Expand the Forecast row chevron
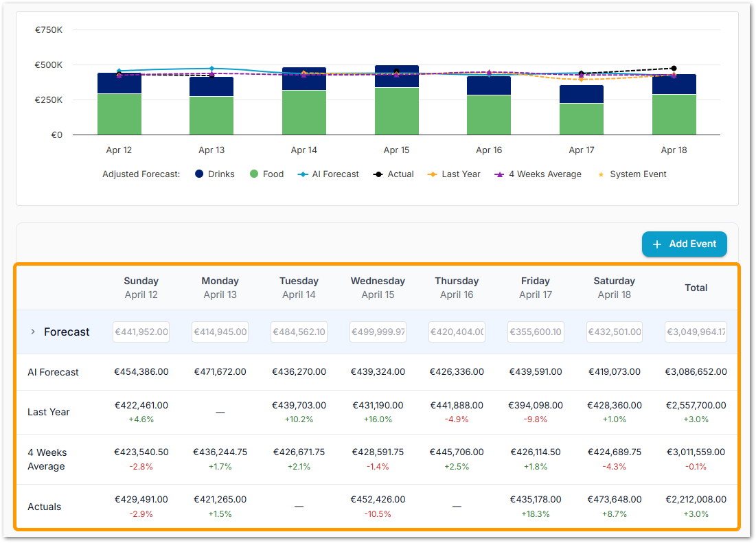The height and width of the screenshot is (543, 756). tap(32, 332)
